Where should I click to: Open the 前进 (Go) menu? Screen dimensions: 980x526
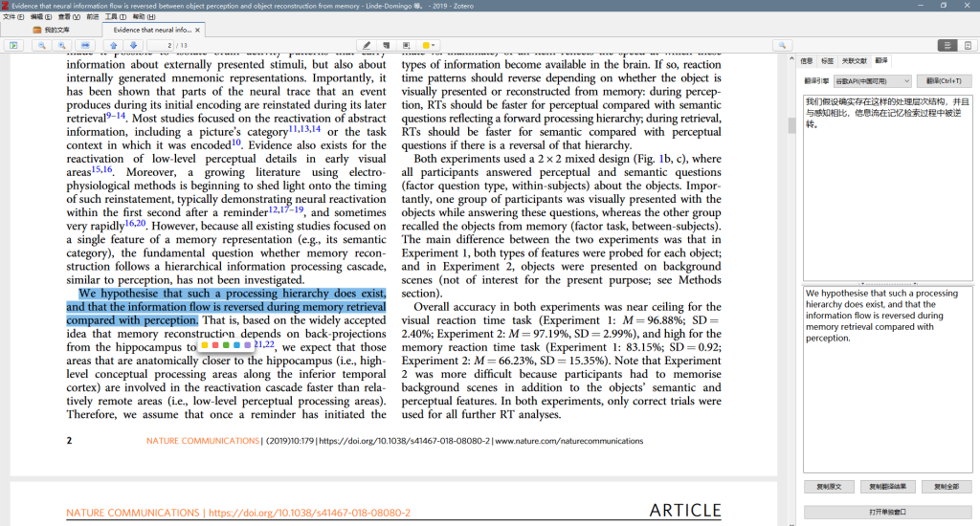click(x=93, y=17)
